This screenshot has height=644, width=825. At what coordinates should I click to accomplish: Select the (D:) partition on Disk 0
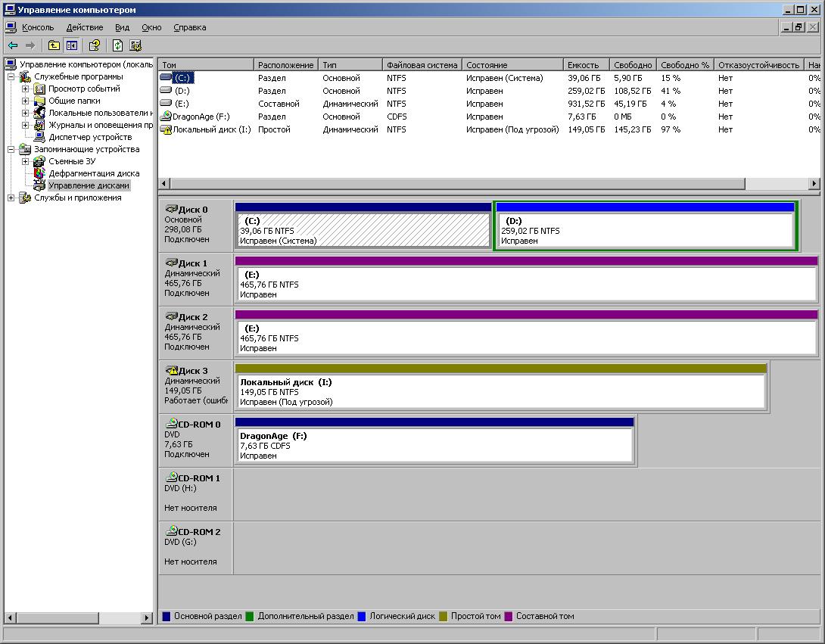pos(646,226)
